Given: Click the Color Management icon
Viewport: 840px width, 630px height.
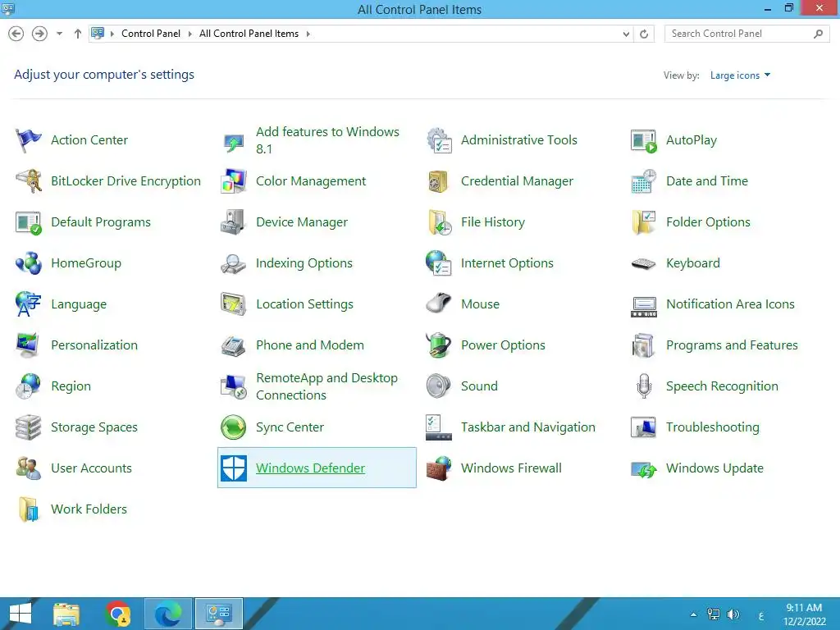Looking at the screenshot, I should tap(234, 181).
